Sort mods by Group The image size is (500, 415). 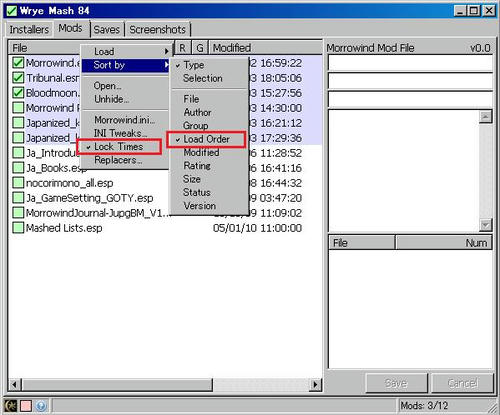[x=209, y=126]
